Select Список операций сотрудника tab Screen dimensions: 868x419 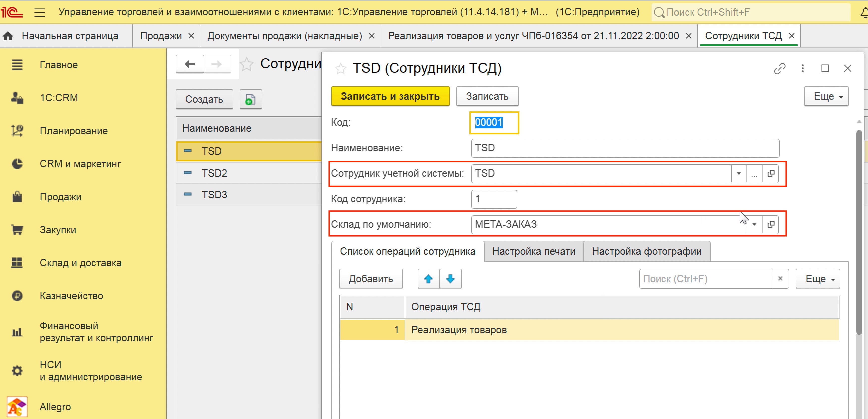(408, 251)
